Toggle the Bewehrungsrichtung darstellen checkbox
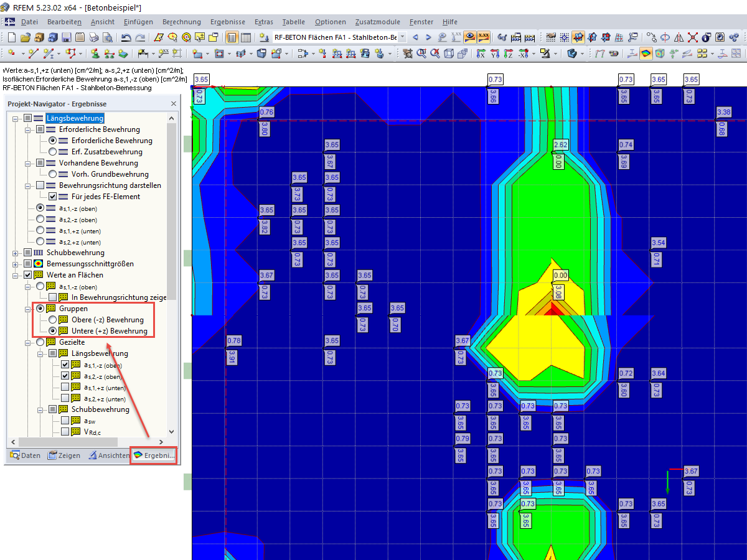 (x=40, y=185)
